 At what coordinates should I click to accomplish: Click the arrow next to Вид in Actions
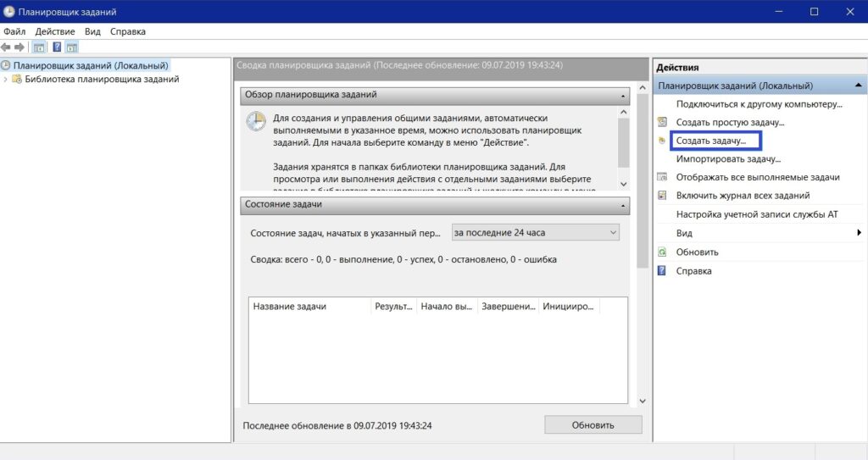pyautogui.click(x=860, y=232)
